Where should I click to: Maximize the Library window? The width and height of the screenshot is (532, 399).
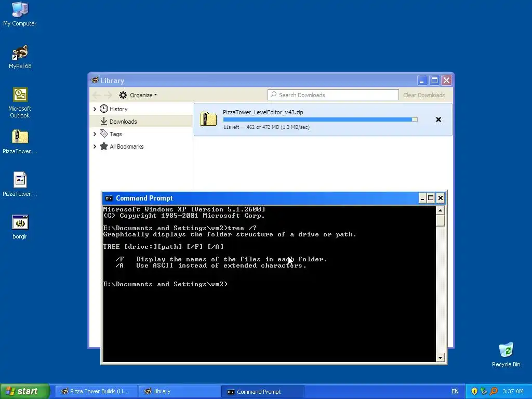pos(434,81)
